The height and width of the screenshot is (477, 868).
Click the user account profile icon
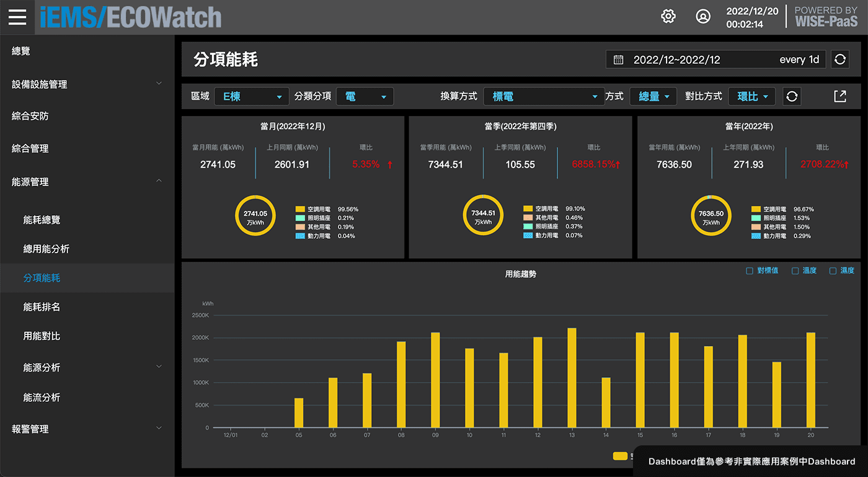(x=703, y=17)
